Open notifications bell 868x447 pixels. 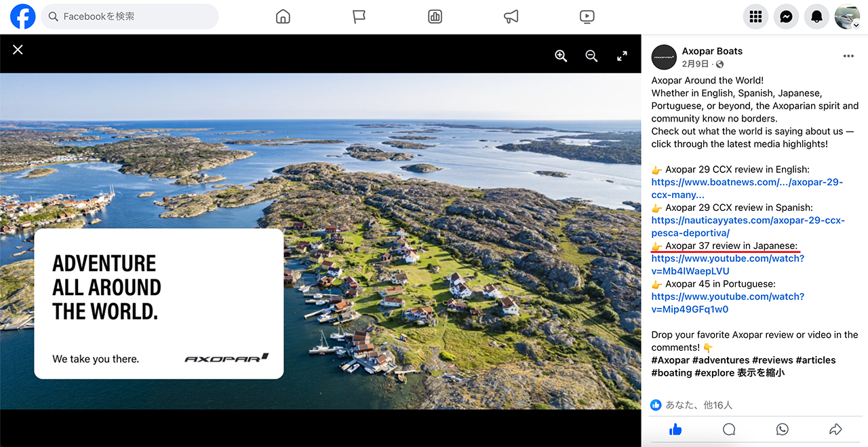(x=816, y=17)
